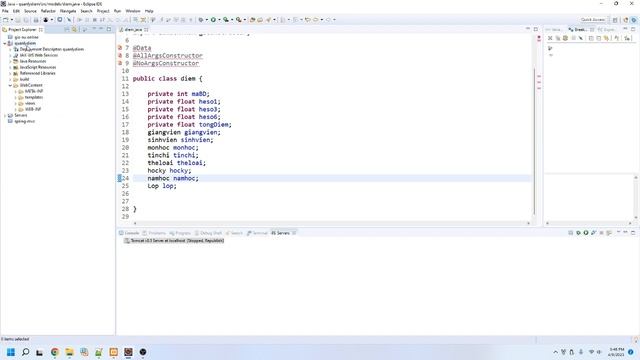Click the Print toolbar icon

pyautogui.click(x=36, y=20)
